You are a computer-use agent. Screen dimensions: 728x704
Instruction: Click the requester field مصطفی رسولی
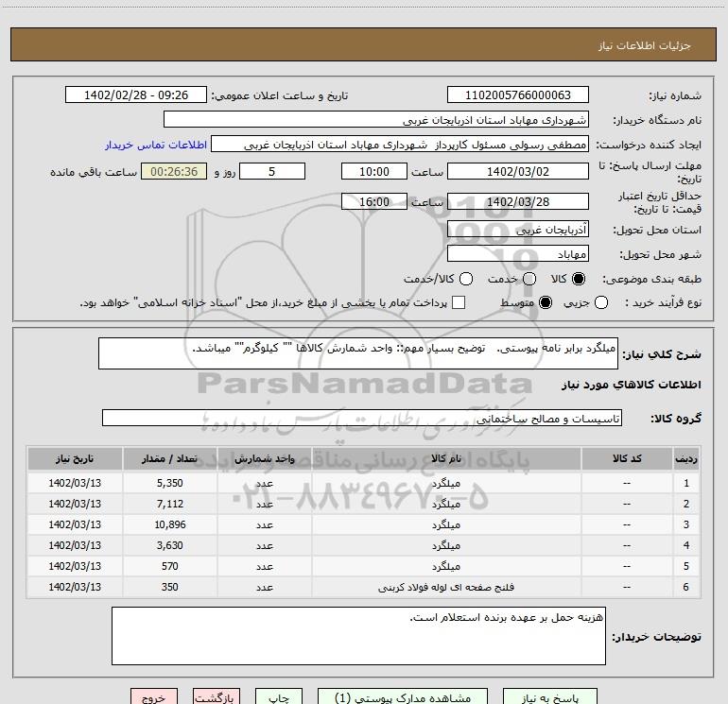point(400,145)
